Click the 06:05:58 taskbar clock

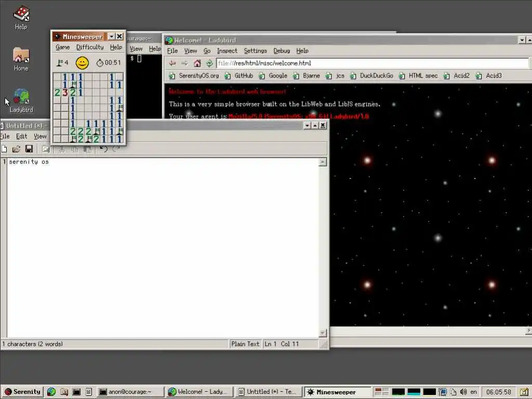[499, 392]
